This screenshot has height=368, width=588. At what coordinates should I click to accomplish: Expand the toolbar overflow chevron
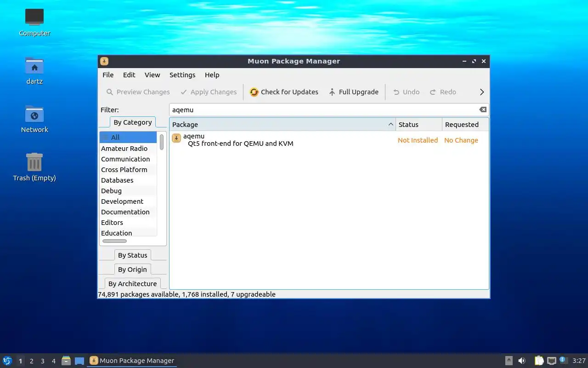pyautogui.click(x=482, y=92)
